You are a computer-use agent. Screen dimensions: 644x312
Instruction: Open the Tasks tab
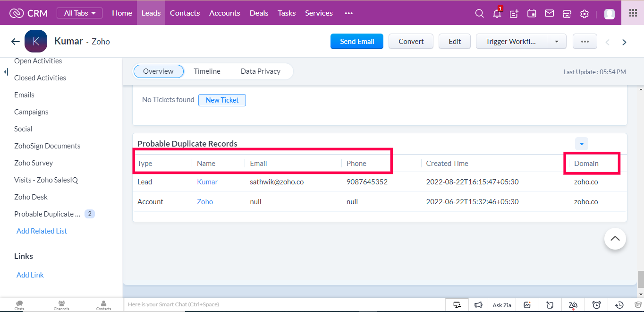tap(287, 13)
